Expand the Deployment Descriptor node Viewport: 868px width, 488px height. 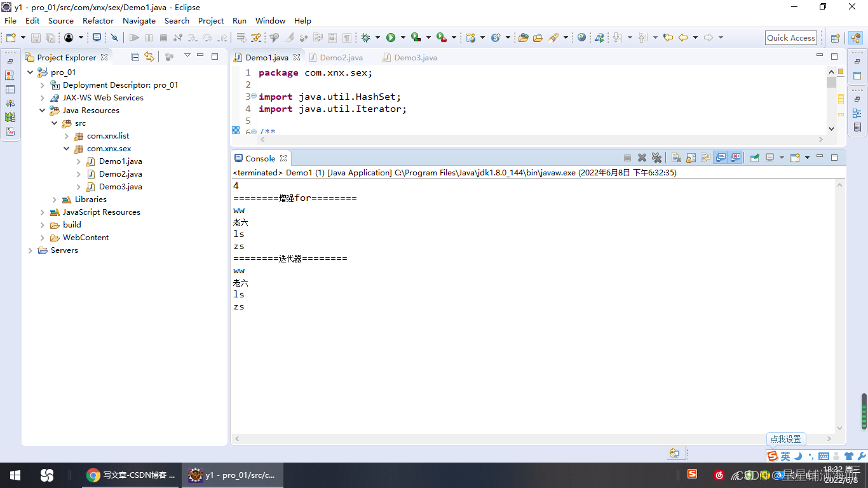click(42, 85)
